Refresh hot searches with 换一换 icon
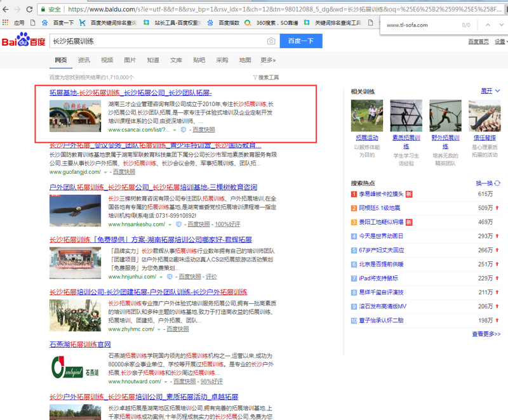508x420 pixels. tap(497, 183)
